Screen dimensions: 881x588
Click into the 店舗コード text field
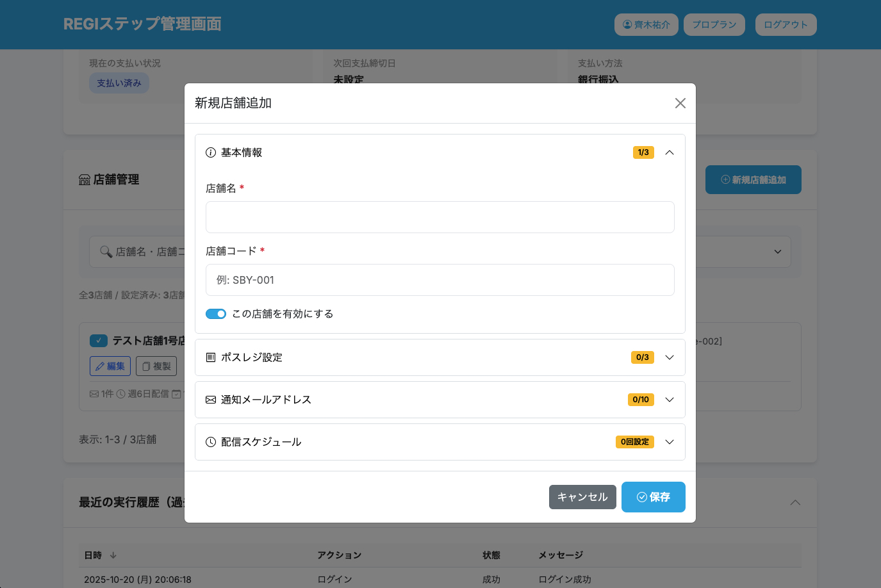[x=440, y=280]
